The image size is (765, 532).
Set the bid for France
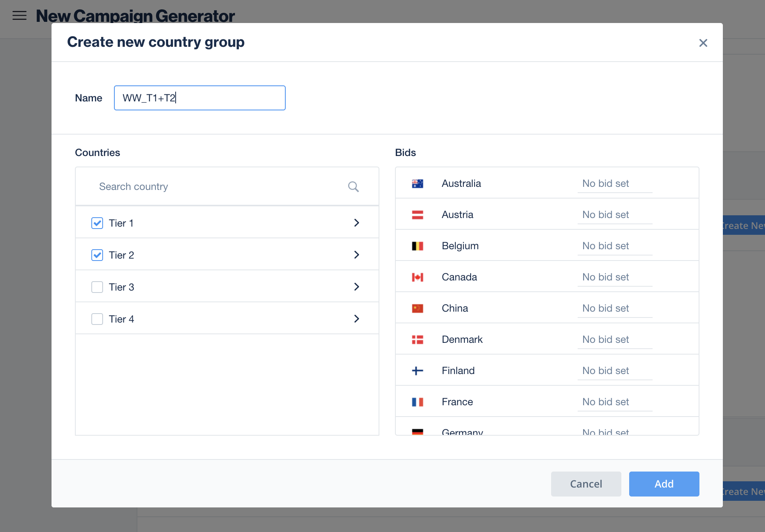coord(615,402)
